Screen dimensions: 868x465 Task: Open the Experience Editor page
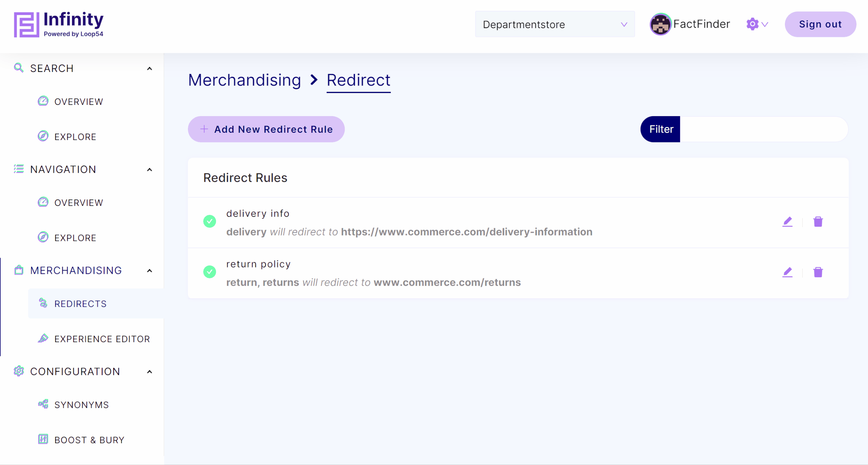[x=94, y=339]
